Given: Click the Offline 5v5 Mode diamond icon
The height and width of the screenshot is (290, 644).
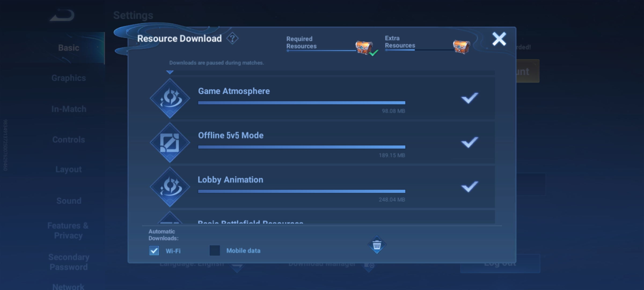Looking at the screenshot, I should [170, 143].
